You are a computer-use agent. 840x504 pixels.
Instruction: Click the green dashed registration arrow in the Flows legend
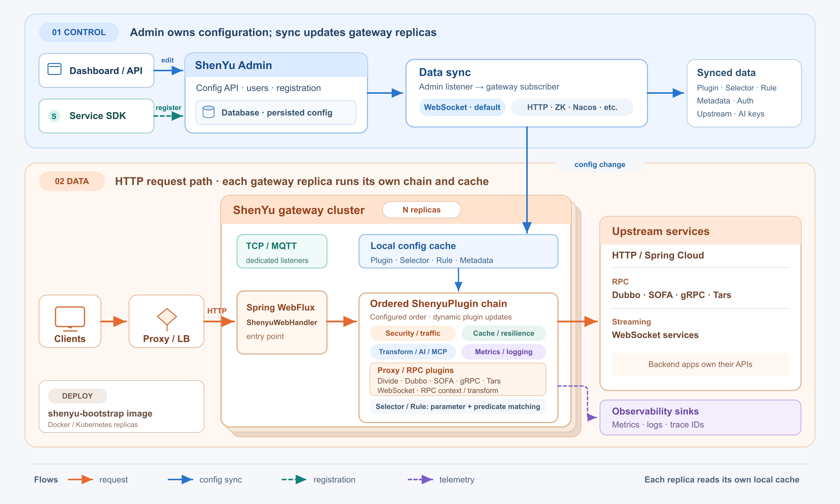294,479
